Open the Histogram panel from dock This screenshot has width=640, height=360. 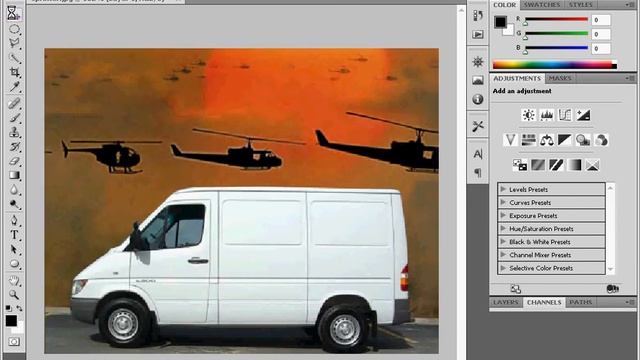point(478,80)
